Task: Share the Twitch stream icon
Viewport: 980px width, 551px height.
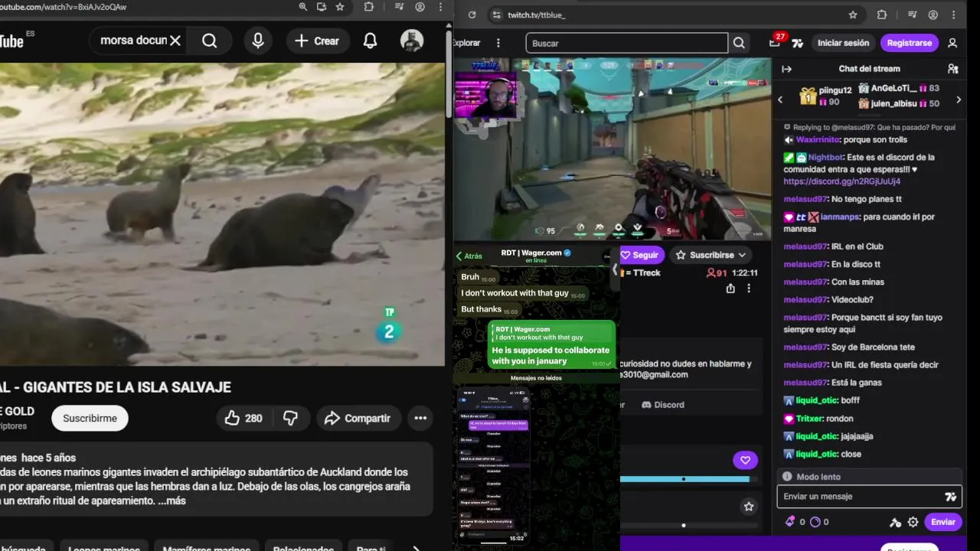Action: (730, 289)
